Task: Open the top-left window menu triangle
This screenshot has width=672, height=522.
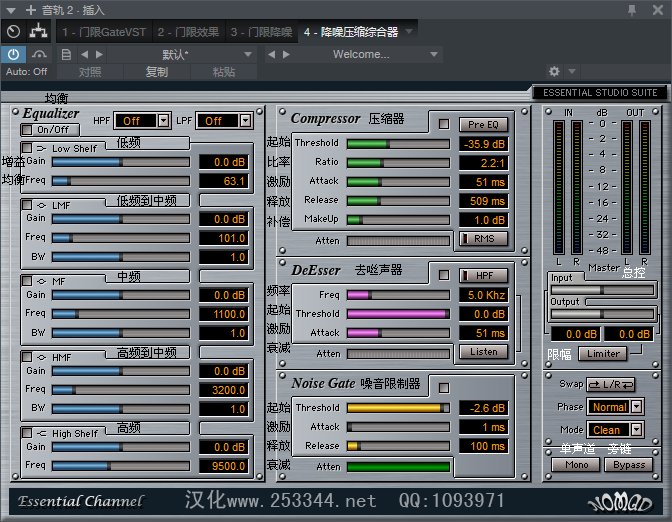Action: 11,10
